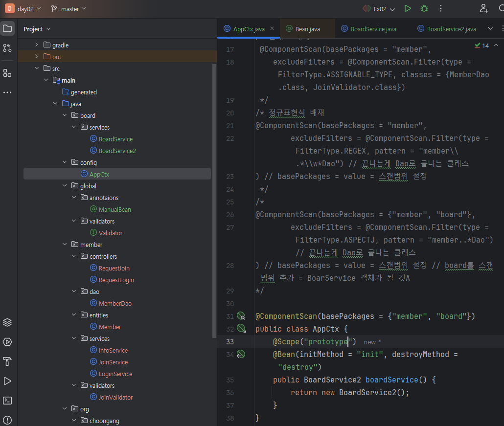Open the Terminal tool window
Image resolution: width=504 pixels, height=426 pixels.
click(7, 401)
